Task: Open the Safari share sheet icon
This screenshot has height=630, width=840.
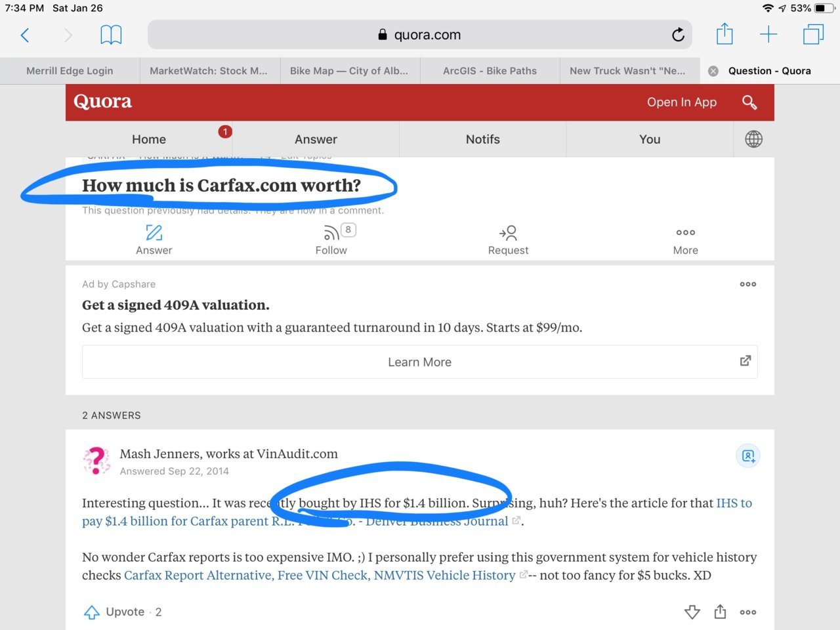Action: (x=724, y=33)
